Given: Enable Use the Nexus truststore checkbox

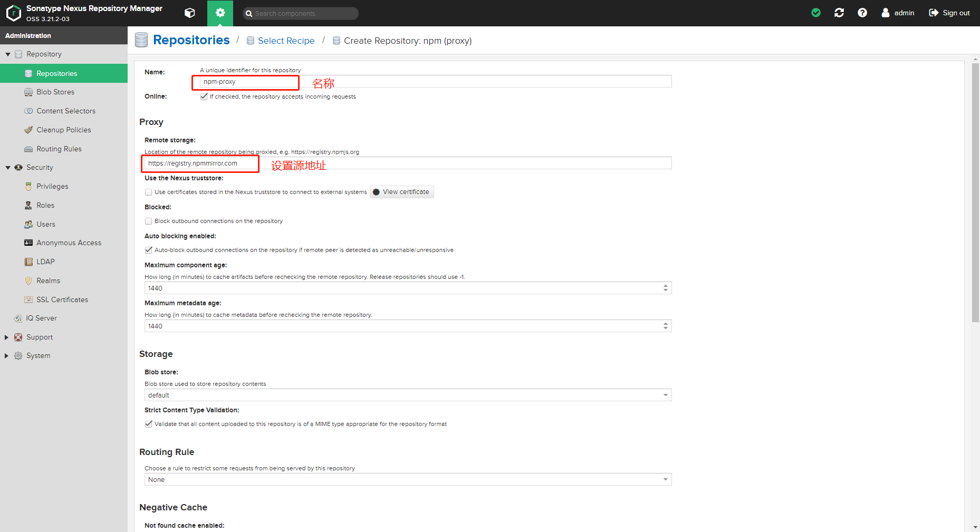Looking at the screenshot, I should pos(148,192).
